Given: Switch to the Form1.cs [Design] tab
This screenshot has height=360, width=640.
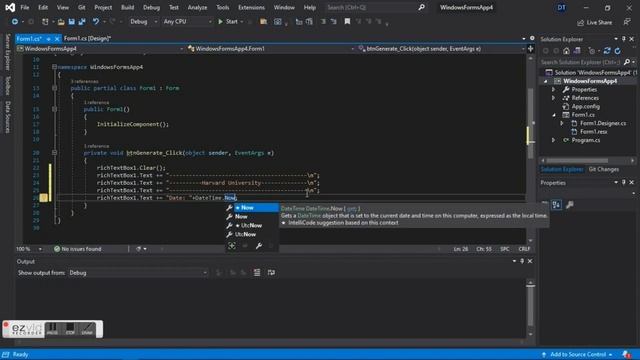Looking at the screenshot, I should pyautogui.click(x=87, y=38).
